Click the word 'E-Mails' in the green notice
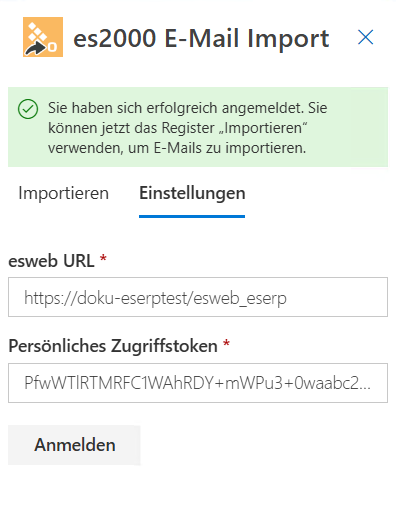The height and width of the screenshot is (508, 396). point(178,148)
